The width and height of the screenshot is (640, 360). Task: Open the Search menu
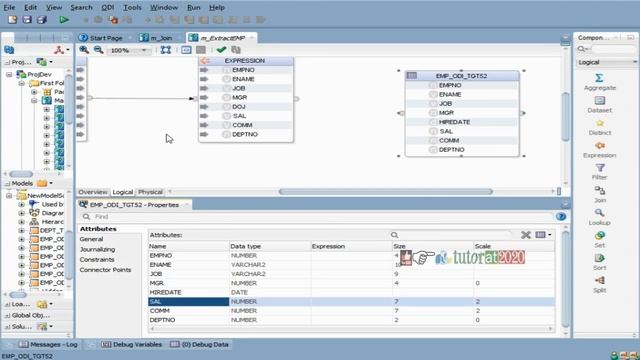[81, 7]
